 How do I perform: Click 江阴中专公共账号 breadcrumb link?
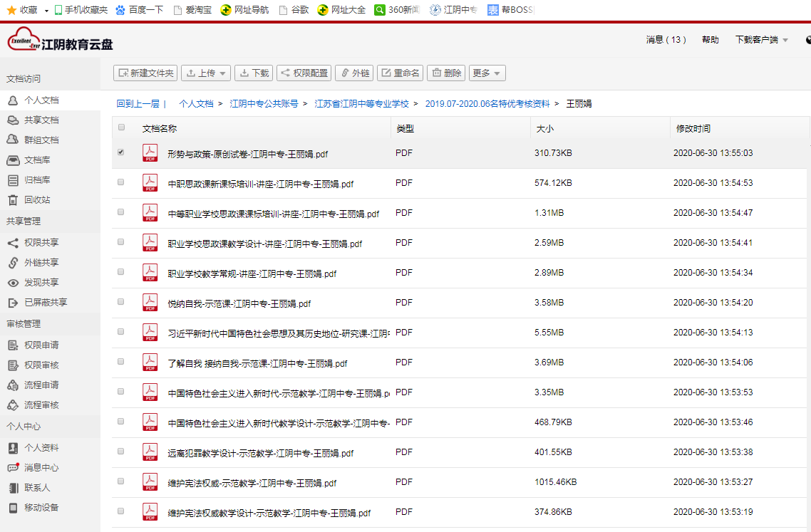click(x=264, y=104)
